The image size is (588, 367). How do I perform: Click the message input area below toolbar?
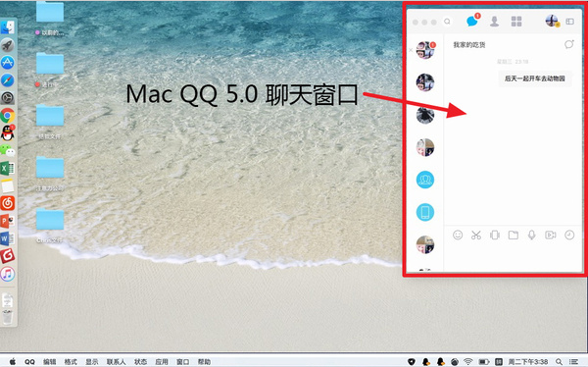click(x=513, y=257)
